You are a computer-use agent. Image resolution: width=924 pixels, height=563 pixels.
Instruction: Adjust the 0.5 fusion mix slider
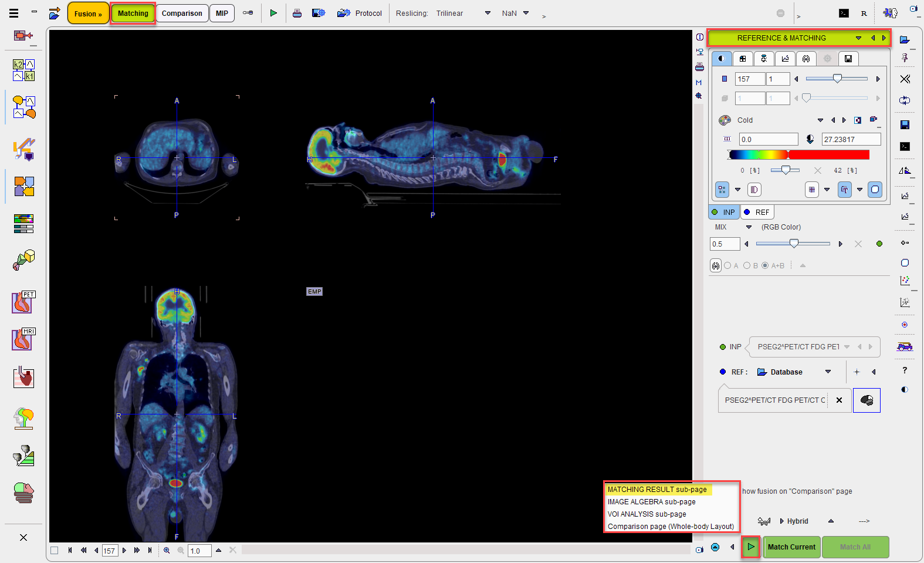coord(793,244)
